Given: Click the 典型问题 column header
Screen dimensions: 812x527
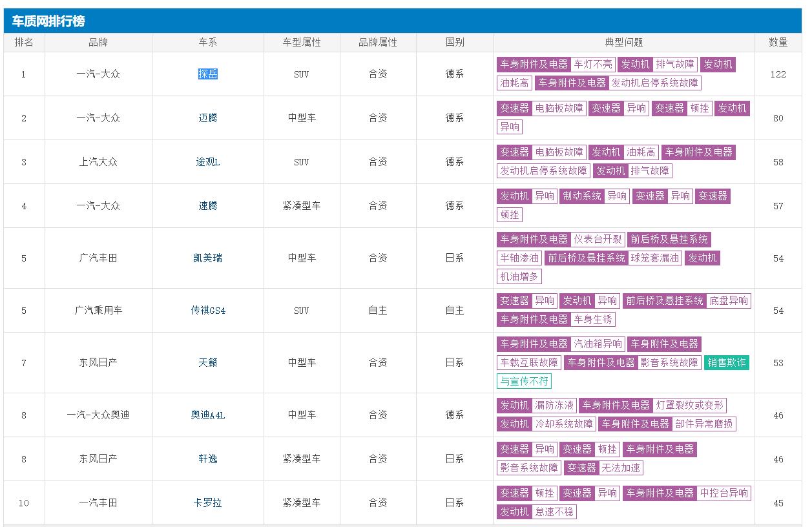Looking at the screenshot, I should click(624, 43).
